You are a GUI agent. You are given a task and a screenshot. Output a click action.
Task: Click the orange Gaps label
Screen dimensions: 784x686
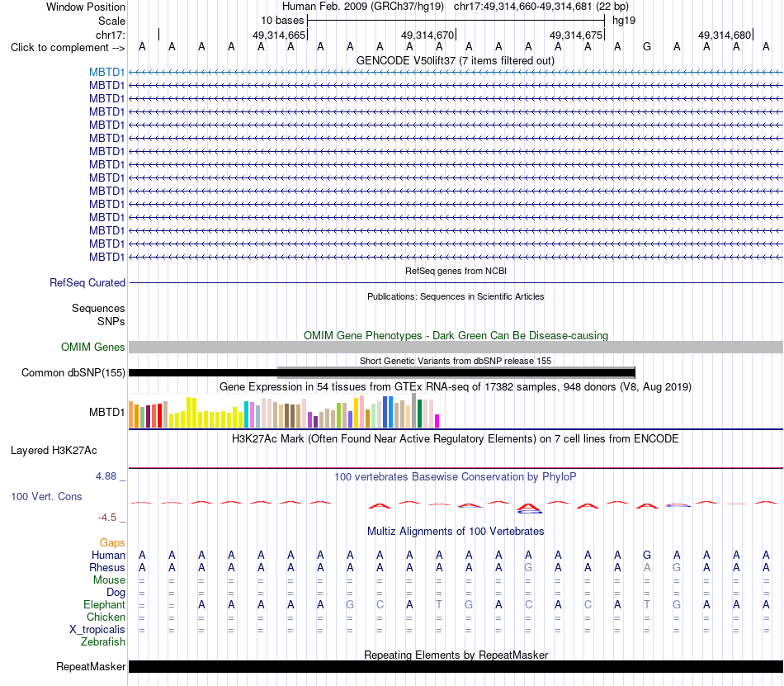pos(112,542)
